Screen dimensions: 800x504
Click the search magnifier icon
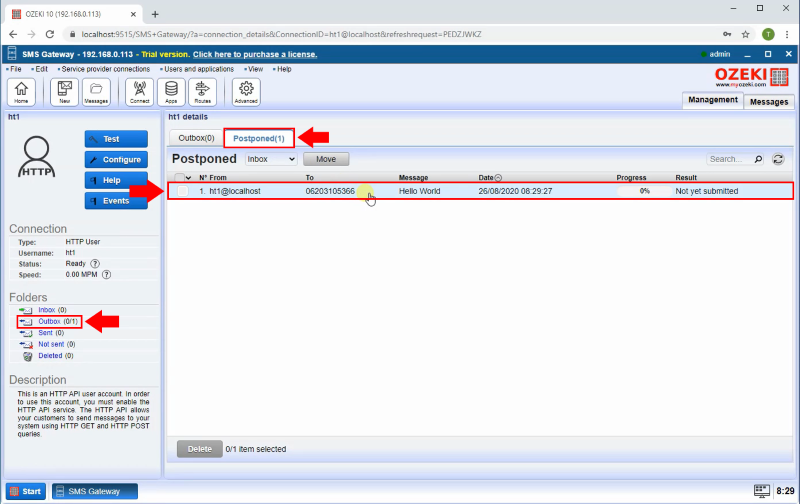758,159
